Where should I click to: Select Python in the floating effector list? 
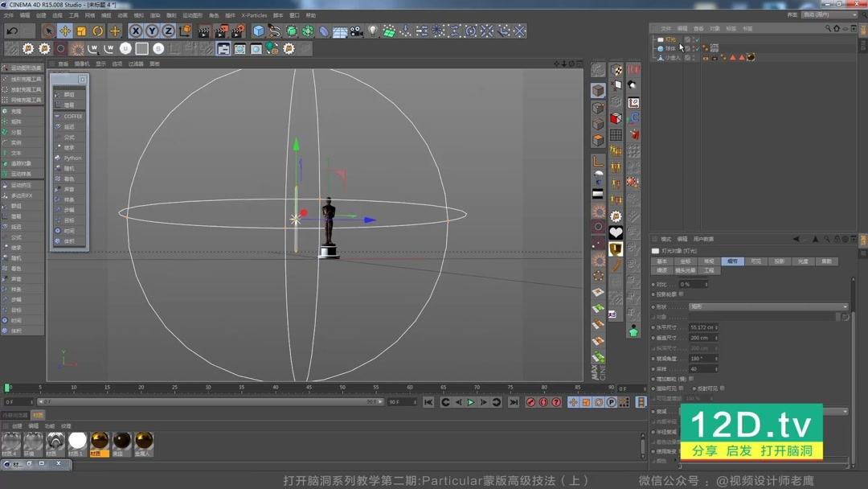72,158
